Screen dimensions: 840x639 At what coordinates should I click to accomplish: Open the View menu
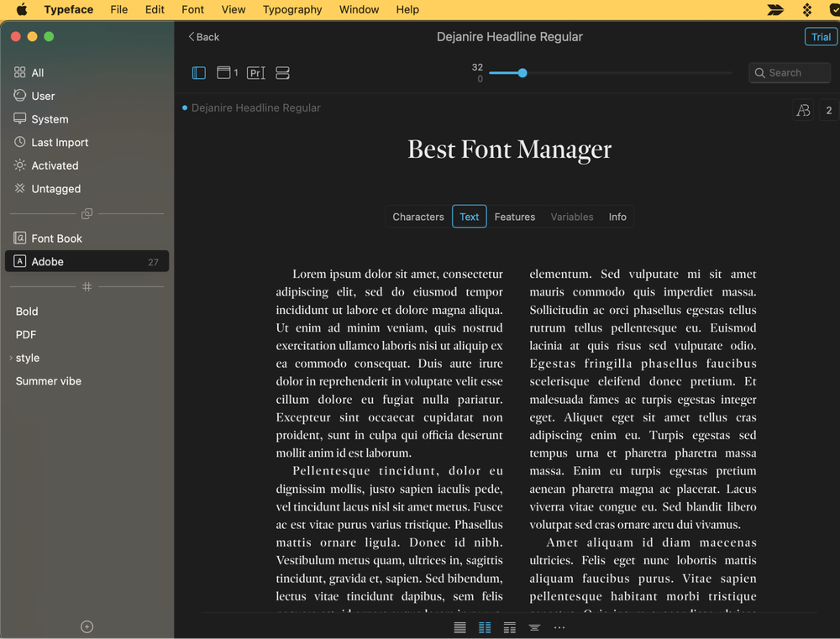coord(234,9)
